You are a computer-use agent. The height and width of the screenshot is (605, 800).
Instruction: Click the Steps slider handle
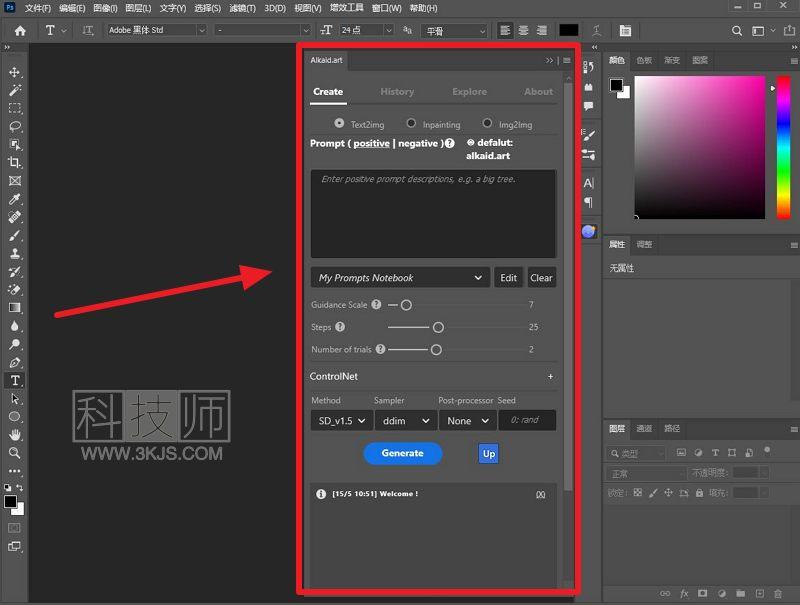(438, 327)
